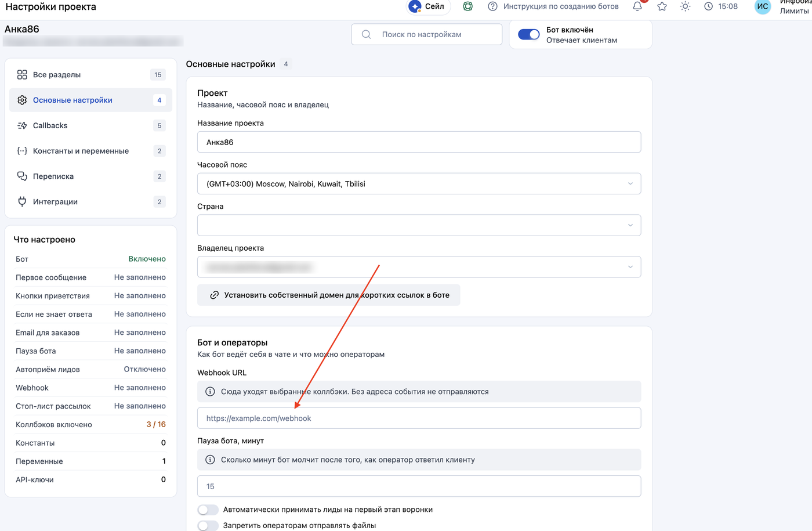812x531 pixels.
Task: Click the Пауза бота hint info icon
Action: 210,460
